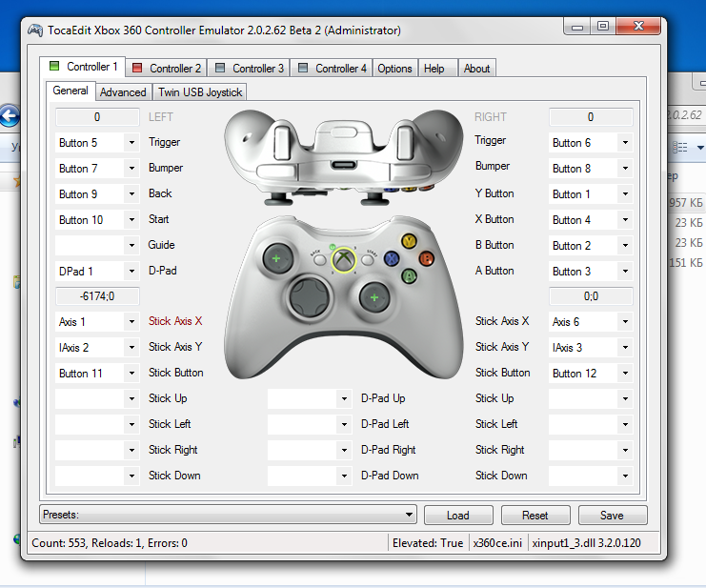Screen dimensions: 706x588
Task: Expand the left Stick Axis X Axis 1 dropdown
Action: (x=131, y=321)
